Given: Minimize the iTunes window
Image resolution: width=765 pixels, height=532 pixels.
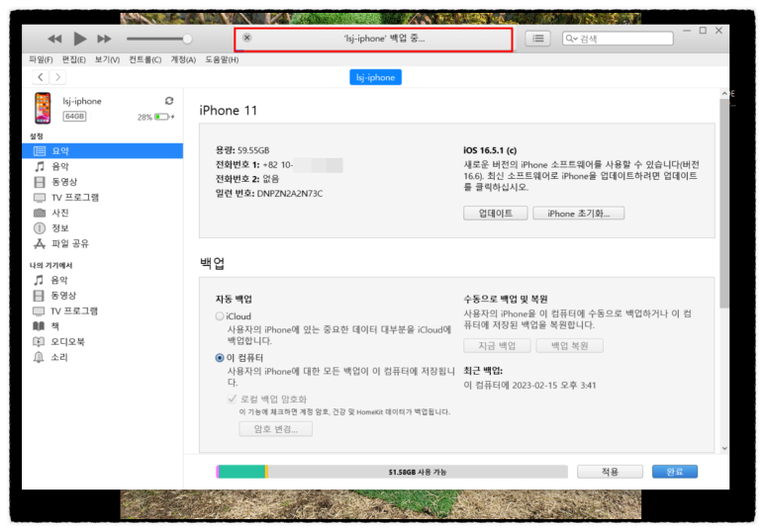Looking at the screenshot, I should click(x=687, y=31).
